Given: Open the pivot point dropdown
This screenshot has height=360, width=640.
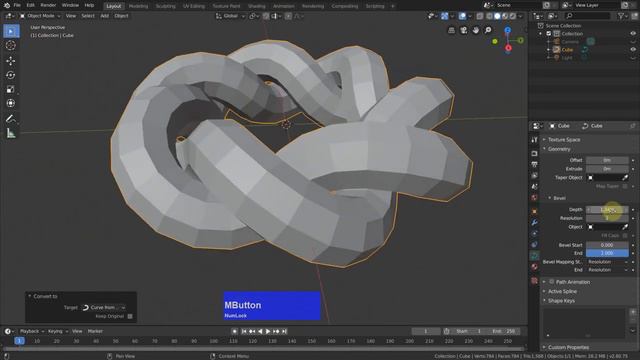Looking at the screenshot, I should point(254,16).
